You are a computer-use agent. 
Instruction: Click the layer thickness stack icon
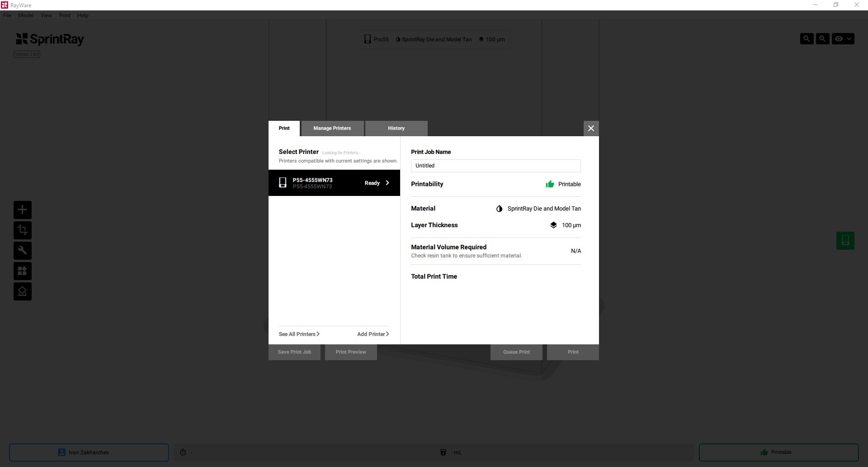(553, 225)
